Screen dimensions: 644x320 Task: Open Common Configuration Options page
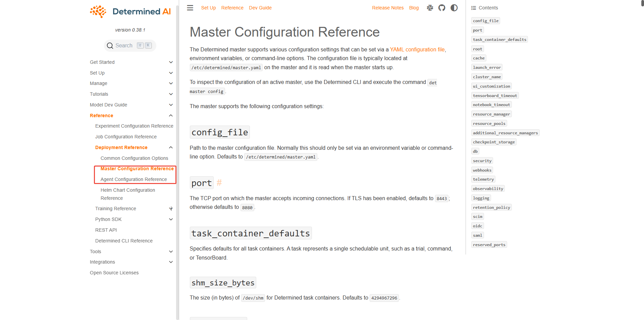(134, 158)
